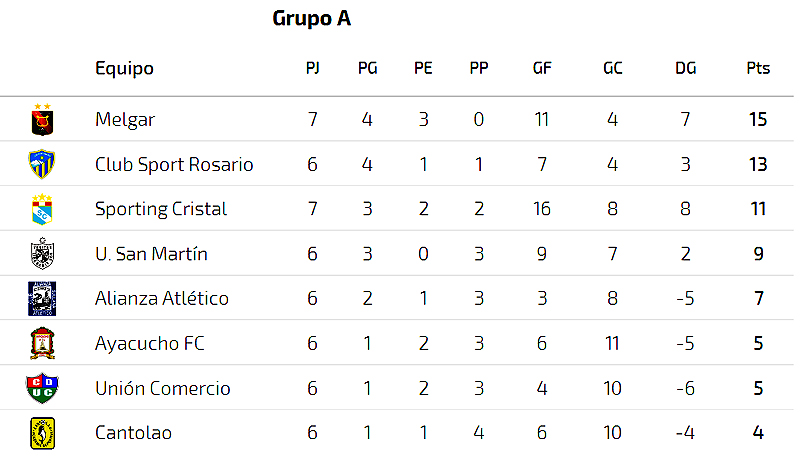Viewport: 800px width, 462px height.
Task: Click the Alianza Atlético badge
Action: click(x=42, y=298)
